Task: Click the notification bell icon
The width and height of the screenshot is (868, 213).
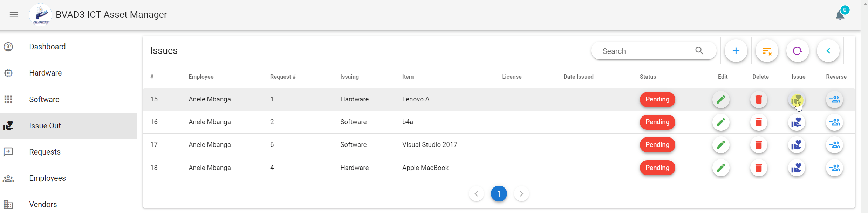Action: point(840,16)
